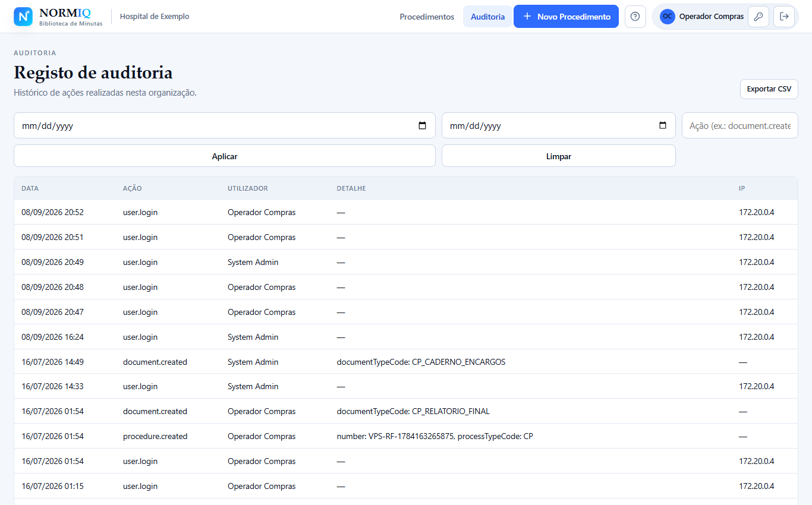Select the 08/09/2026 20:47 date cell
812x505 pixels.
coord(52,312)
